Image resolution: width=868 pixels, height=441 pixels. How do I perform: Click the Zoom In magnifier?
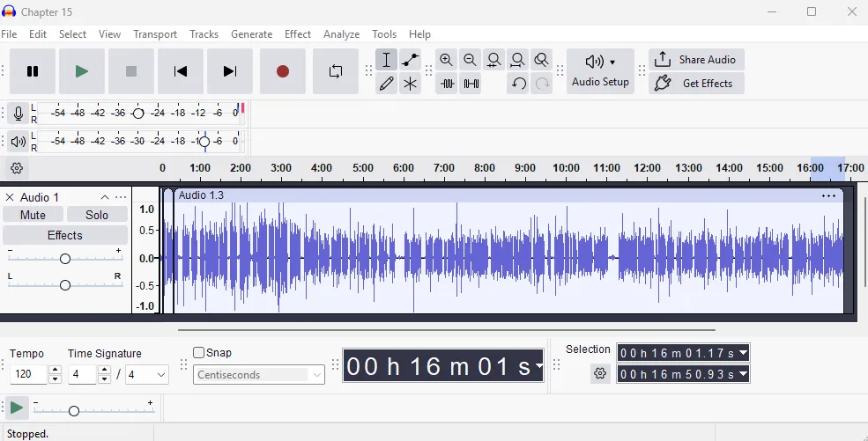click(x=447, y=60)
